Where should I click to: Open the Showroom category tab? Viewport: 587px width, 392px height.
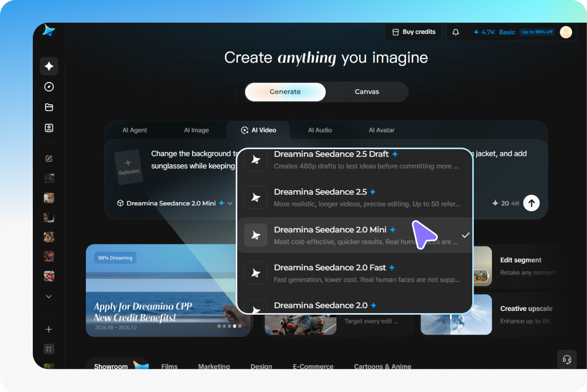coord(117,364)
